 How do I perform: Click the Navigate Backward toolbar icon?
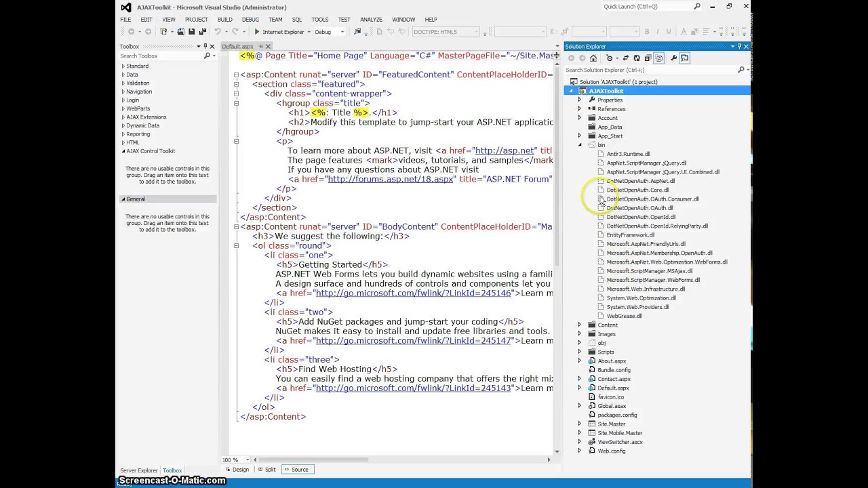(131, 31)
